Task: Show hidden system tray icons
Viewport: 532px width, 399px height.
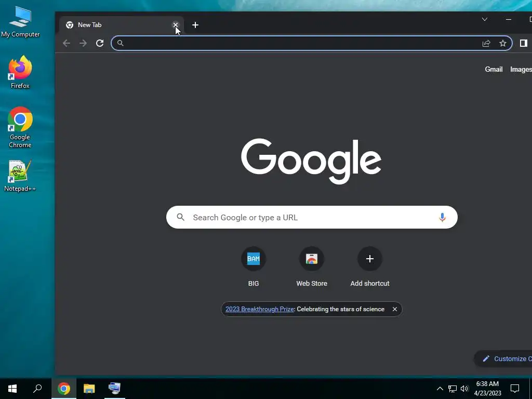Action: tap(440, 389)
